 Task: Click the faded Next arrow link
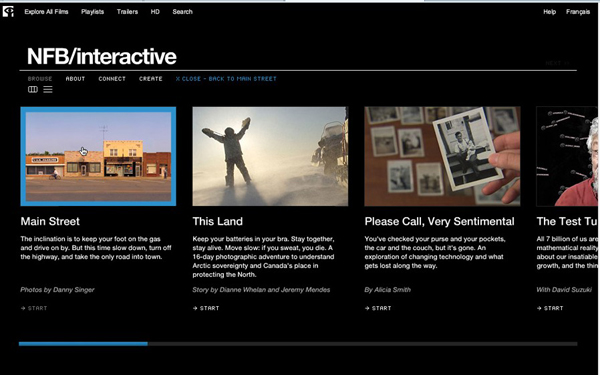tap(557, 63)
